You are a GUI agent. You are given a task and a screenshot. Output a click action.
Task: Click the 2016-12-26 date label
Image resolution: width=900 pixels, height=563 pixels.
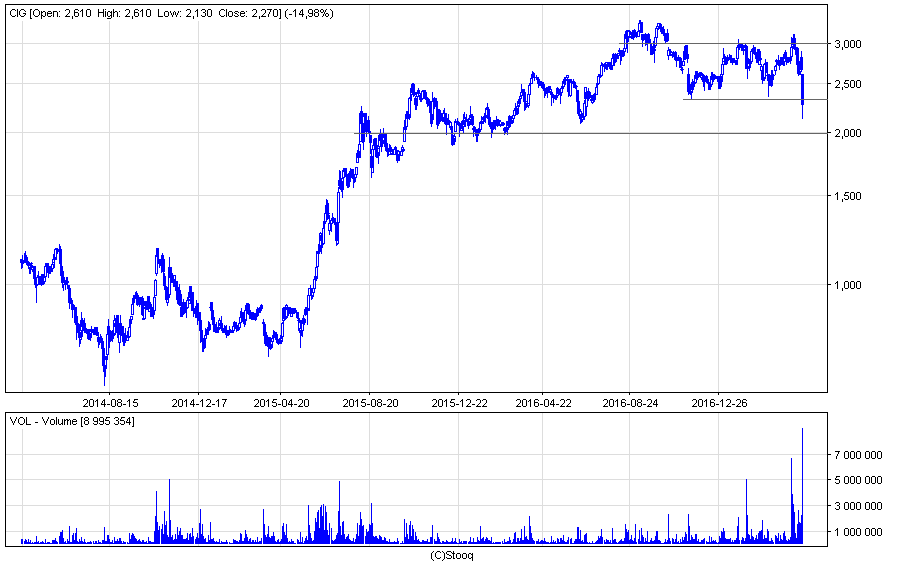719,403
